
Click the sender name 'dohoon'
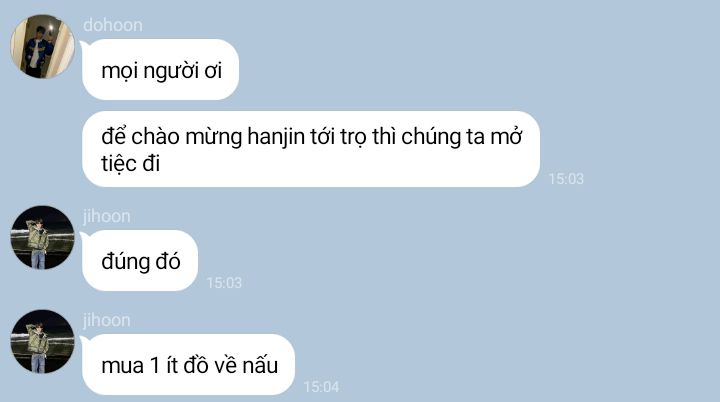(x=112, y=25)
